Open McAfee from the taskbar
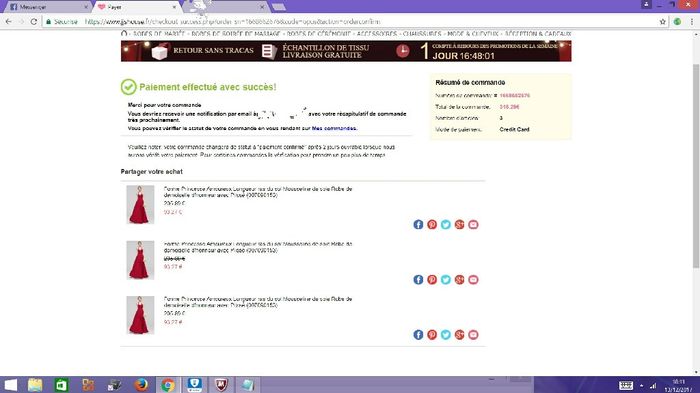700x393 pixels. [x=221, y=385]
